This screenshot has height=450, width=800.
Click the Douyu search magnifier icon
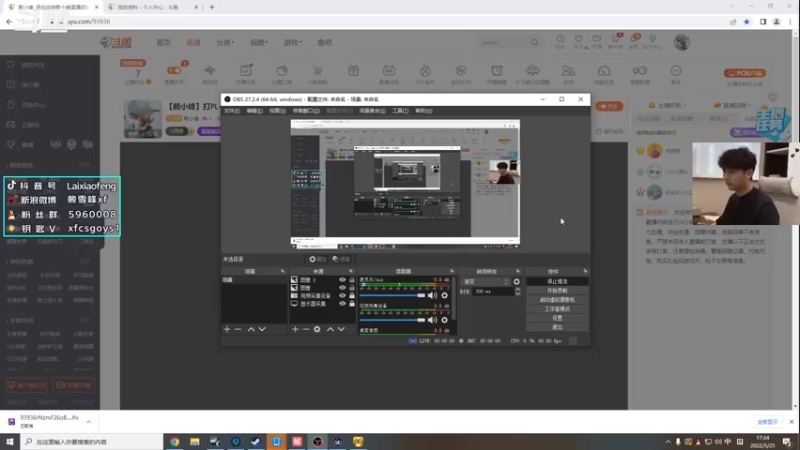click(x=534, y=43)
